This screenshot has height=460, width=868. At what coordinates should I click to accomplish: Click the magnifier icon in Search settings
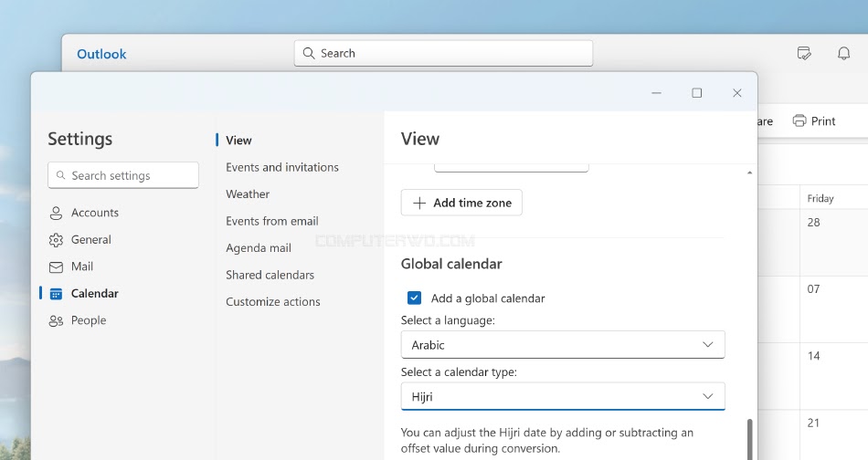[61, 174]
